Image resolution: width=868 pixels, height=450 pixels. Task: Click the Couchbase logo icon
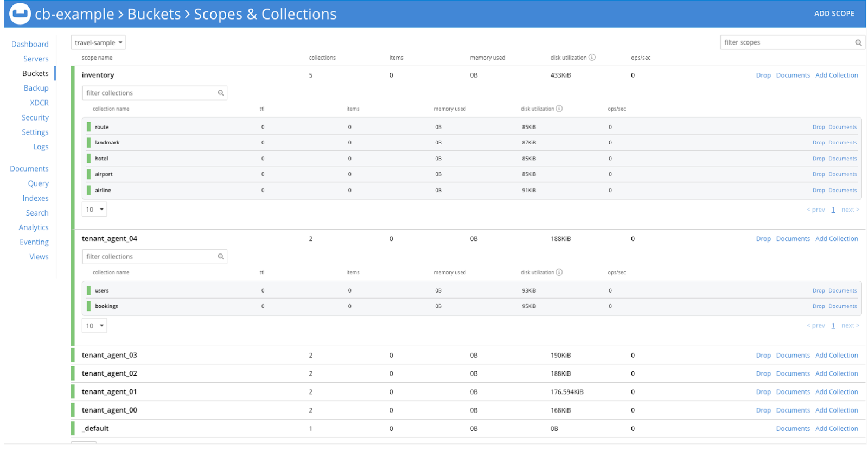[20, 14]
